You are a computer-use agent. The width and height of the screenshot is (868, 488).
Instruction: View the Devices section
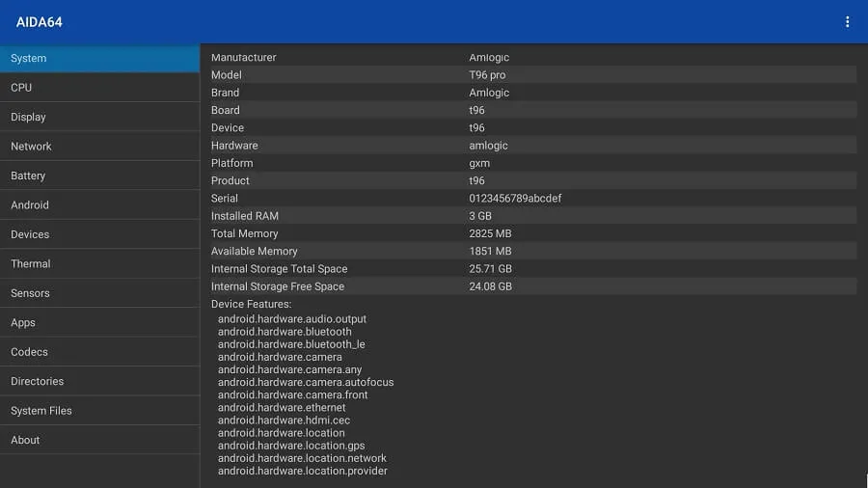click(99, 234)
